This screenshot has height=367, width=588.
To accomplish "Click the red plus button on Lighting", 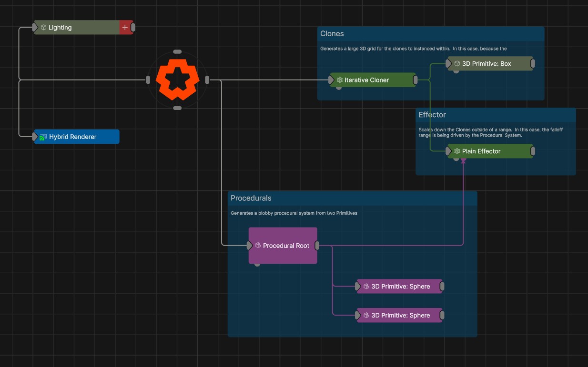I will (x=125, y=28).
